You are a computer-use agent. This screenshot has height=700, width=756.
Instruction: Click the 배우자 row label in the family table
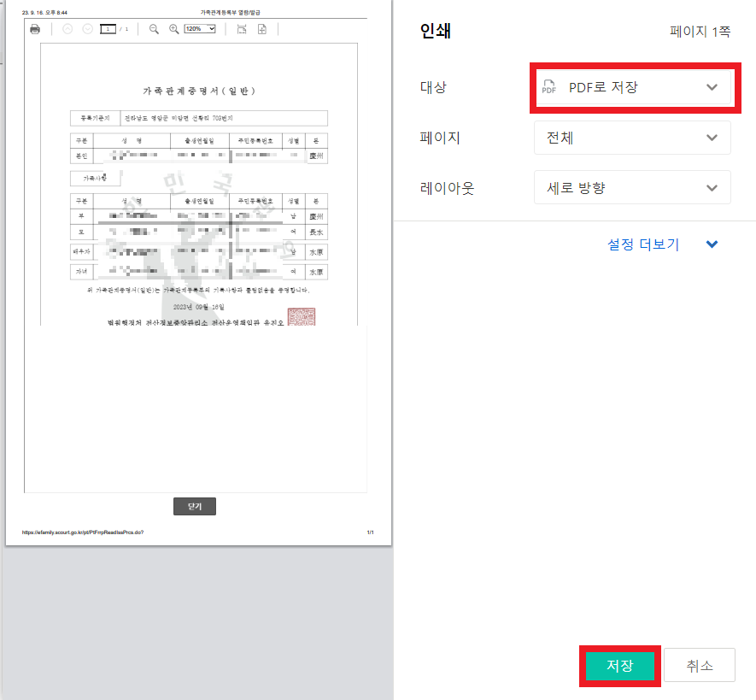pos(81,252)
